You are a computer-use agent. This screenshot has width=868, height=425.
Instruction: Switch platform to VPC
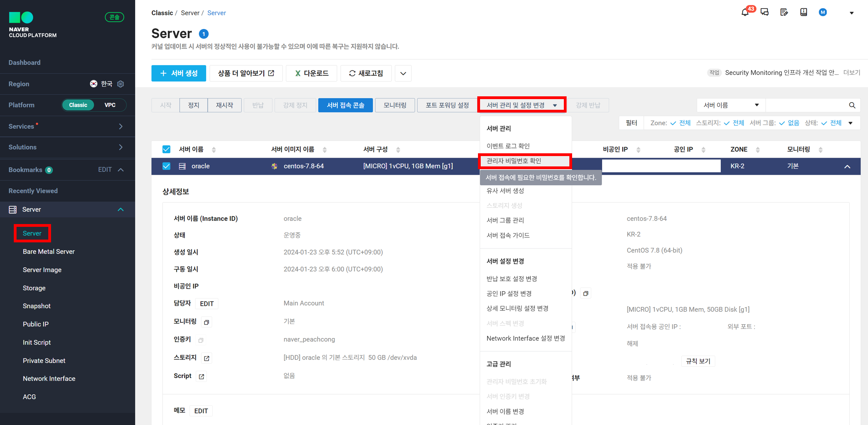[x=110, y=105]
